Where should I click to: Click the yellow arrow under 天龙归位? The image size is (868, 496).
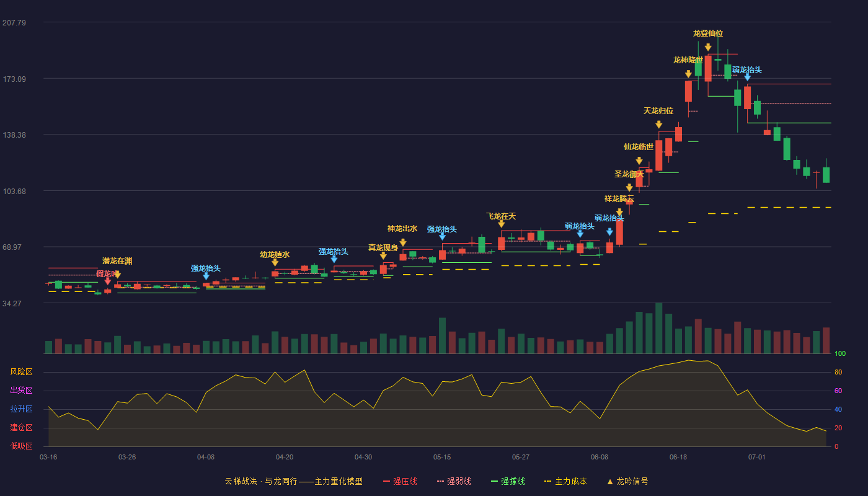point(658,125)
